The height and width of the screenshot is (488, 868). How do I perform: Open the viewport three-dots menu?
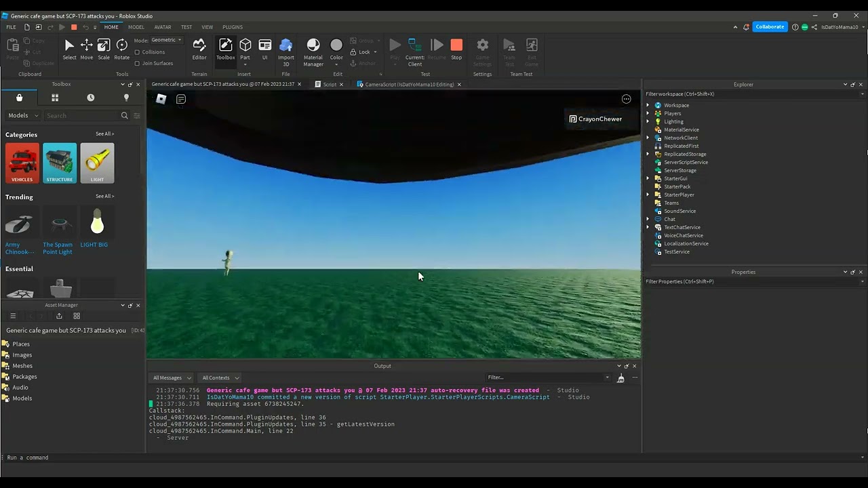(x=627, y=99)
